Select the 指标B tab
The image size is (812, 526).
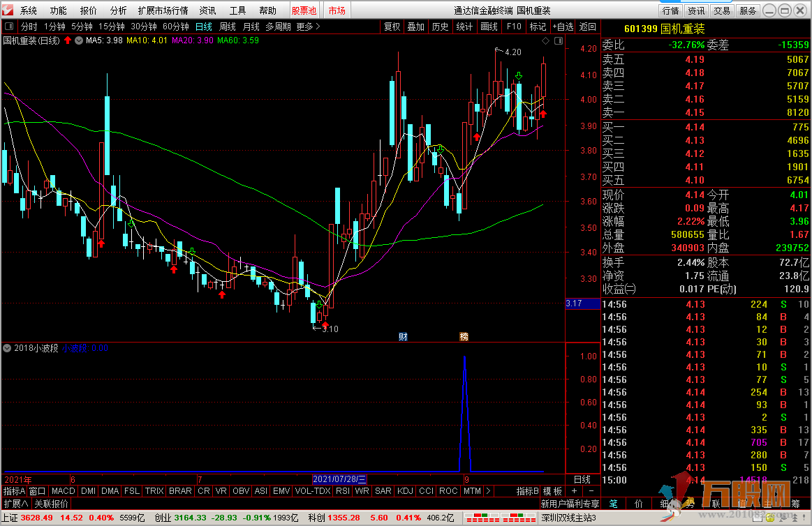[528, 491]
